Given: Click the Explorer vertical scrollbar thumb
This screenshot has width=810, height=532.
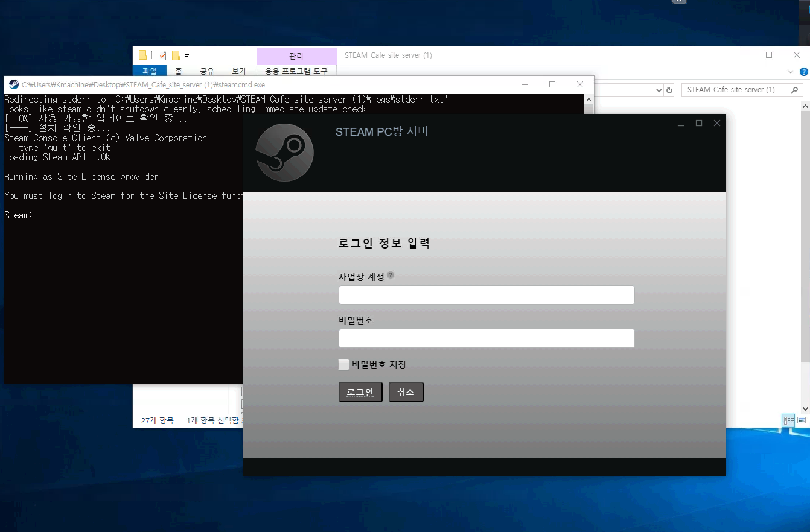Looking at the screenshot, I should [x=805, y=236].
